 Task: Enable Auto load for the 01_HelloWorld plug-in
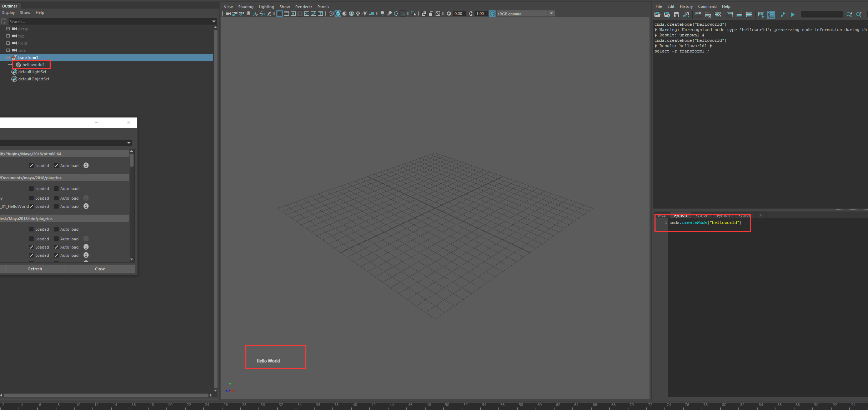(x=56, y=206)
